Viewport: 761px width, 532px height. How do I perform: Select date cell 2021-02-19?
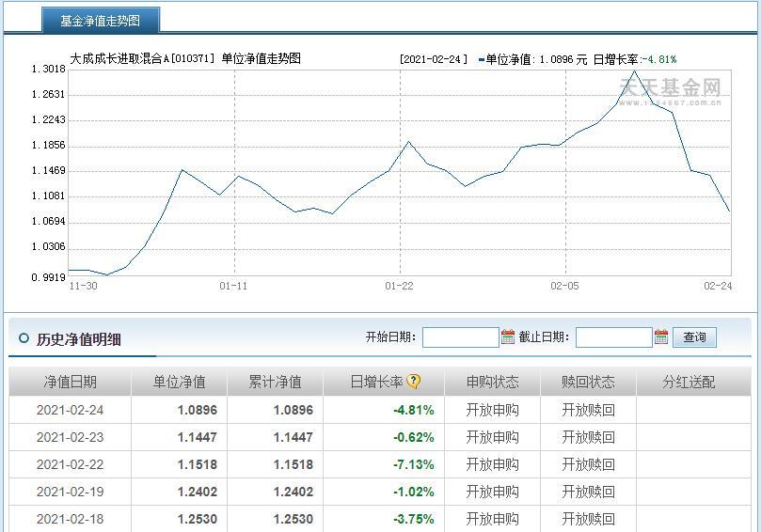pos(70,492)
